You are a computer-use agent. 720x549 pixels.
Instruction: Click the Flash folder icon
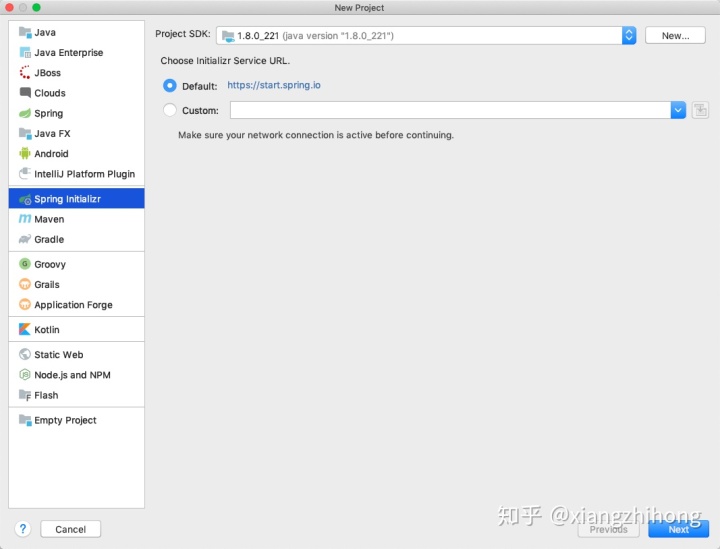tap(25, 395)
